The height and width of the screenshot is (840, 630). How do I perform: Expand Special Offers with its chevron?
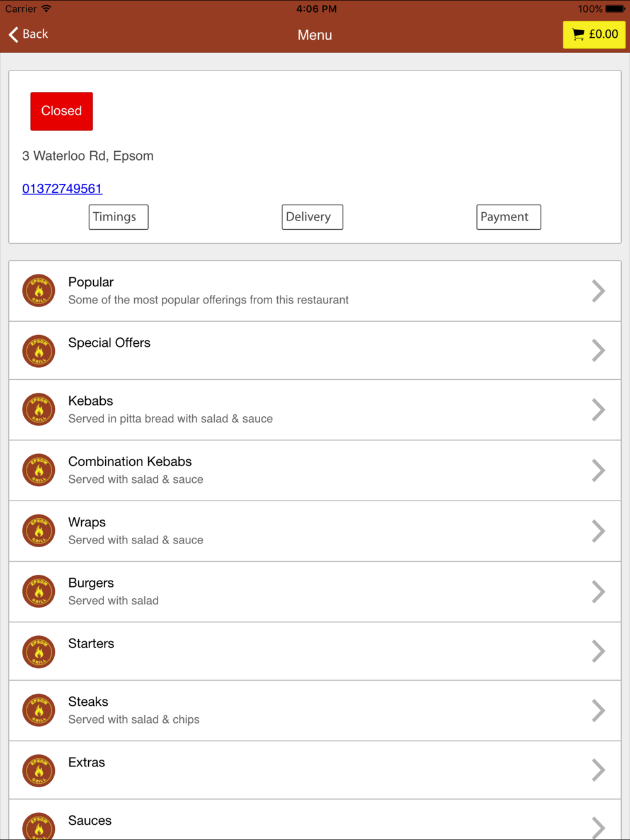click(598, 351)
